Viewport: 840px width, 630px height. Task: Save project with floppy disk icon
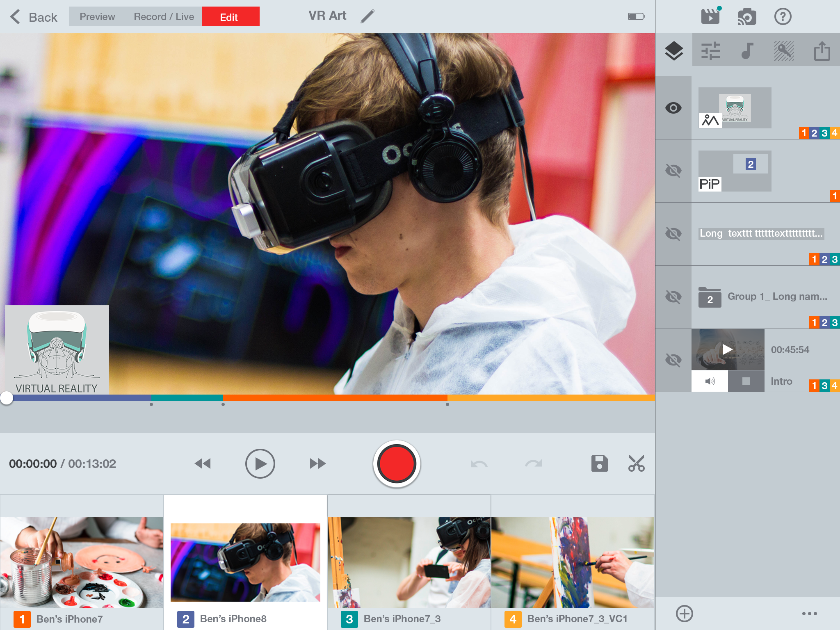(599, 463)
